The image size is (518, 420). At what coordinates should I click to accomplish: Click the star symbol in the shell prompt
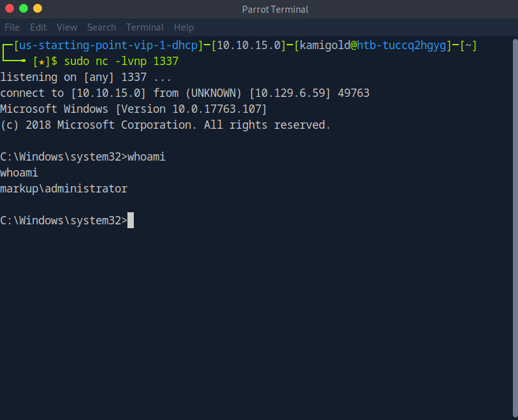pyautogui.click(x=41, y=62)
